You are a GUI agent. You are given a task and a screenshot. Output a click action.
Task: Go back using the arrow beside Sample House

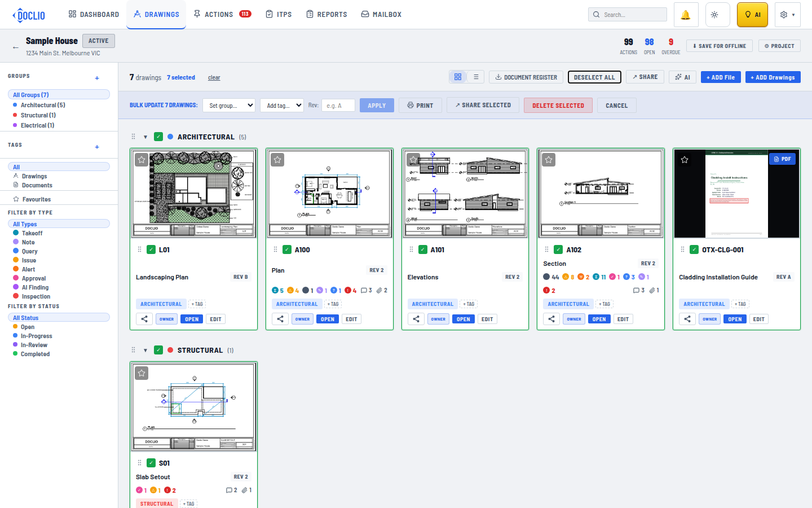15,47
